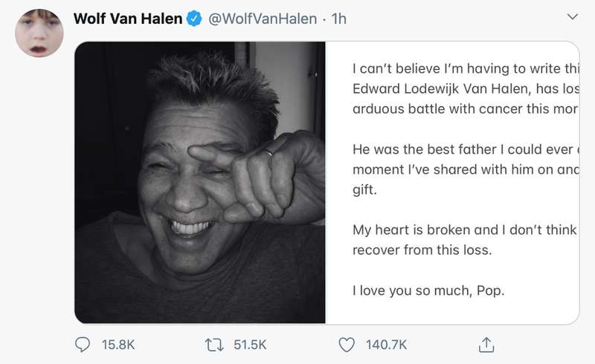The height and width of the screenshot is (364, 595).
Task: Open Wolf Van Halen's profile avatar
Action: pos(39,33)
